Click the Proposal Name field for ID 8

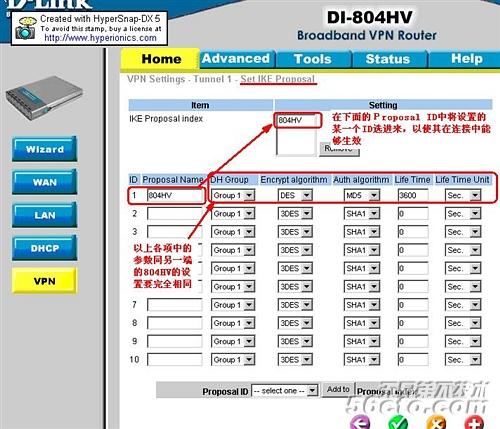pos(175,323)
